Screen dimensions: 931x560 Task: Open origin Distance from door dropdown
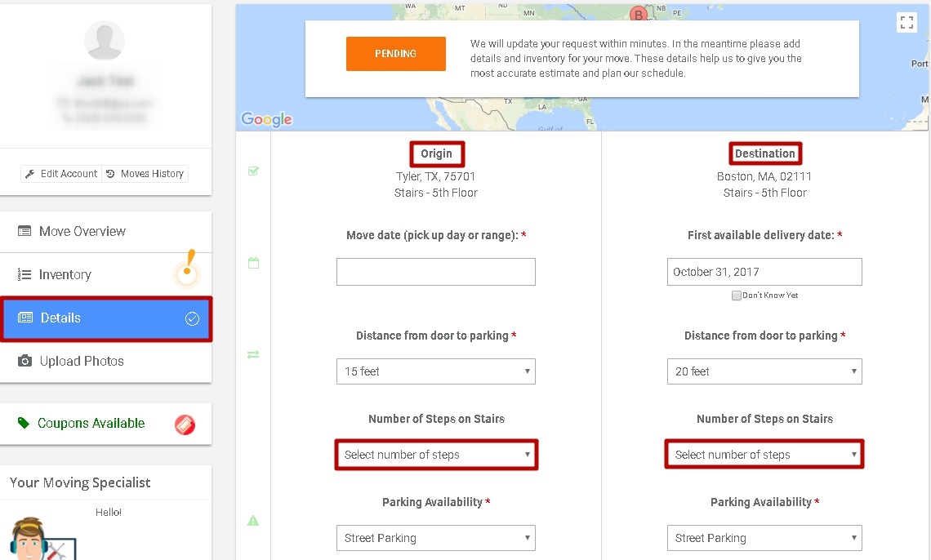pyautogui.click(x=436, y=371)
